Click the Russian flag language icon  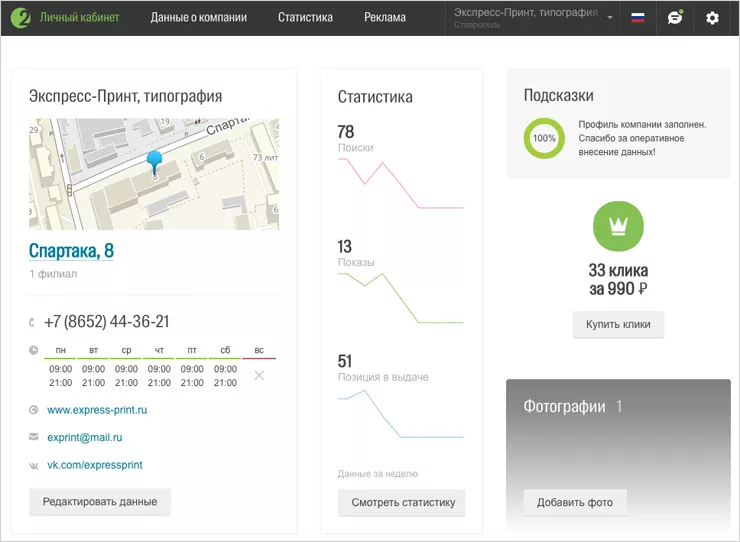637,18
